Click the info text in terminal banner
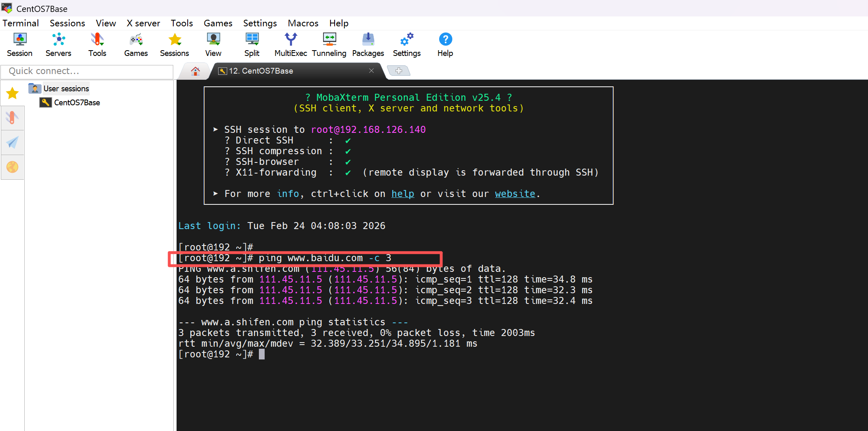 point(288,194)
